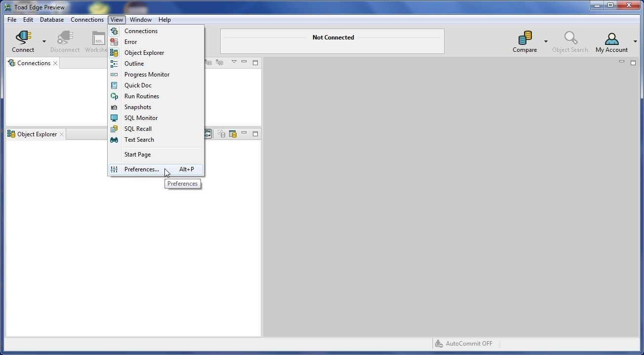Expand the My Account dropdown arrow
Viewport: 644px width, 355px height.
point(635,41)
